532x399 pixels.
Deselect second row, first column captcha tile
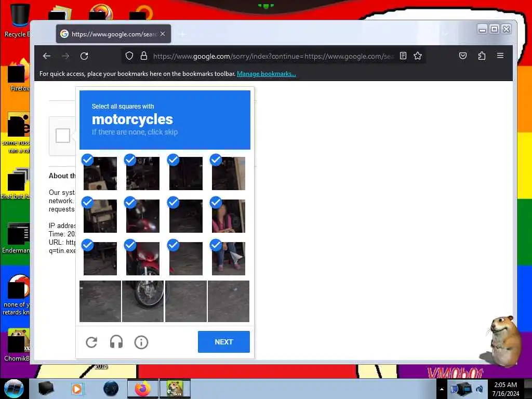click(x=100, y=216)
